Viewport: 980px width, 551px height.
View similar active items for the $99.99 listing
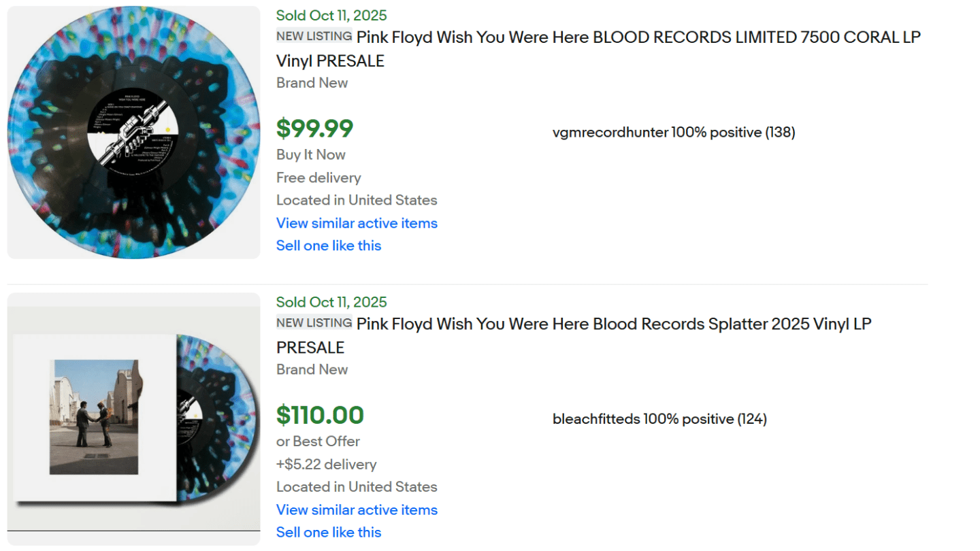(357, 223)
